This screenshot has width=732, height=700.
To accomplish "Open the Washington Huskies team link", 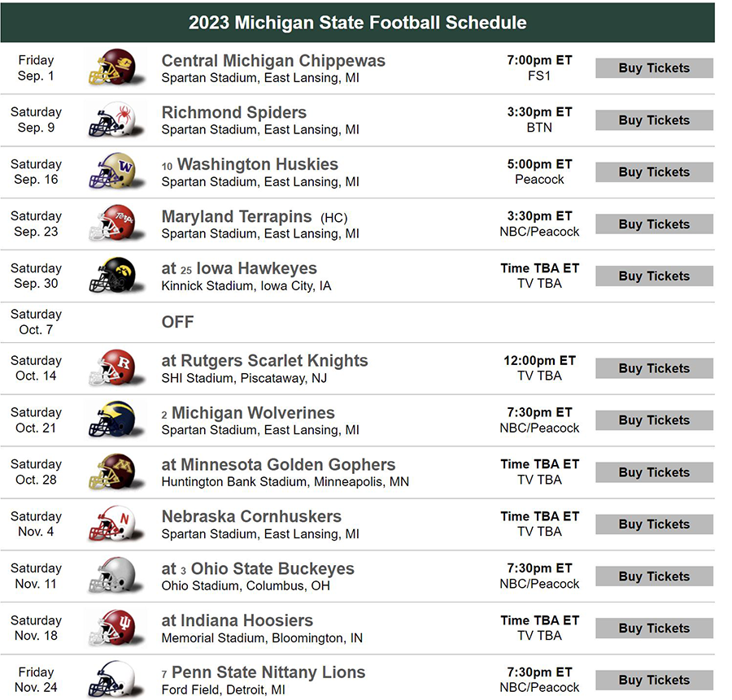I will point(258,164).
